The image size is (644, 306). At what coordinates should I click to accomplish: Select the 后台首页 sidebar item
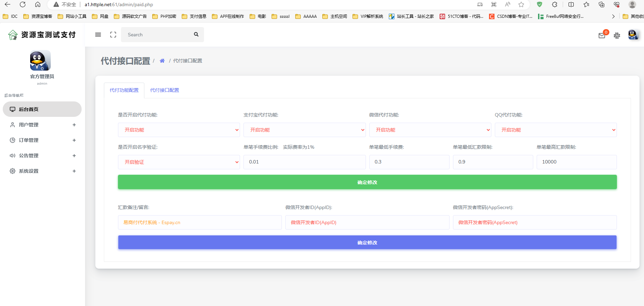coord(42,109)
